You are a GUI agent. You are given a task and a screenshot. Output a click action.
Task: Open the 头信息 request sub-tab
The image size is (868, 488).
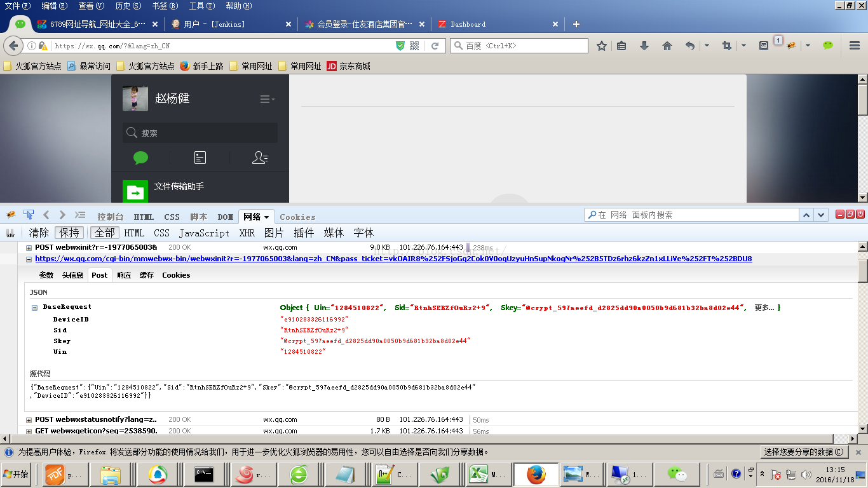point(72,275)
